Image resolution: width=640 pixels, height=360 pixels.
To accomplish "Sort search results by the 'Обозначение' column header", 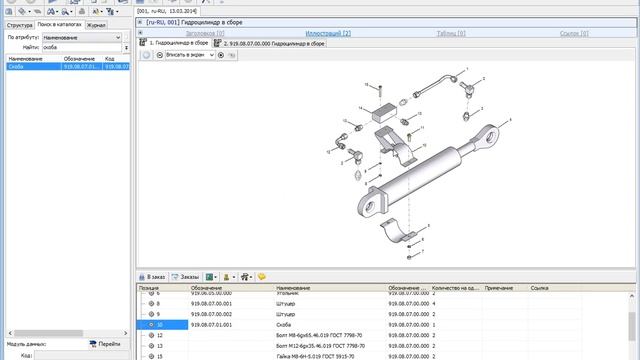I will pyautogui.click(x=82, y=59).
